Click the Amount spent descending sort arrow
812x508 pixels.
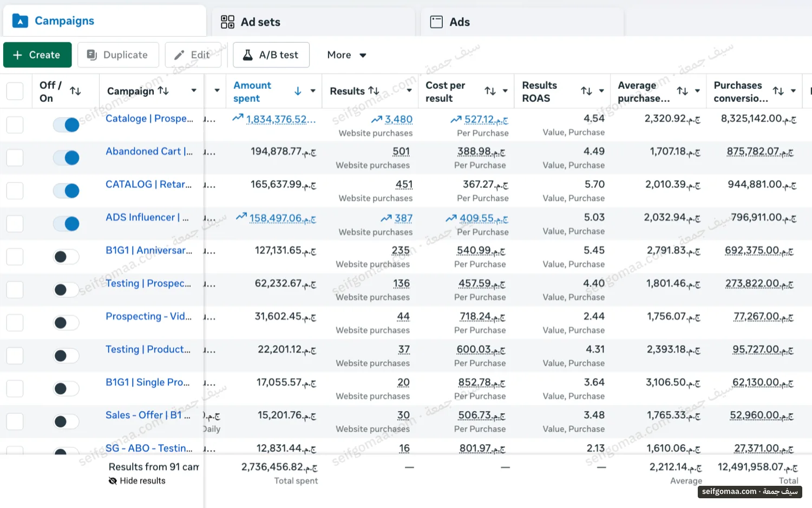click(x=298, y=91)
